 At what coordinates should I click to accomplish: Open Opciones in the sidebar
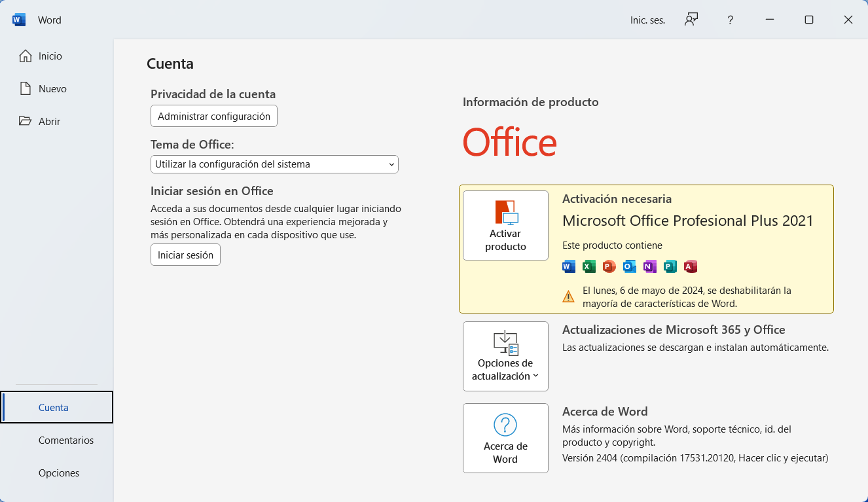tap(57, 473)
